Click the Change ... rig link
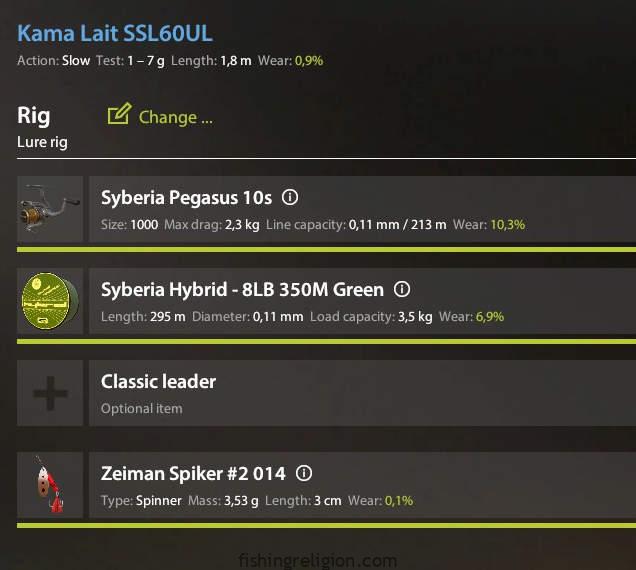This screenshot has height=570, width=636. (175, 117)
